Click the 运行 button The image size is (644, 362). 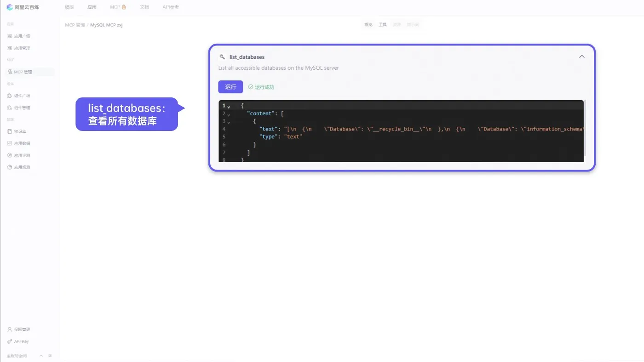[x=230, y=87]
